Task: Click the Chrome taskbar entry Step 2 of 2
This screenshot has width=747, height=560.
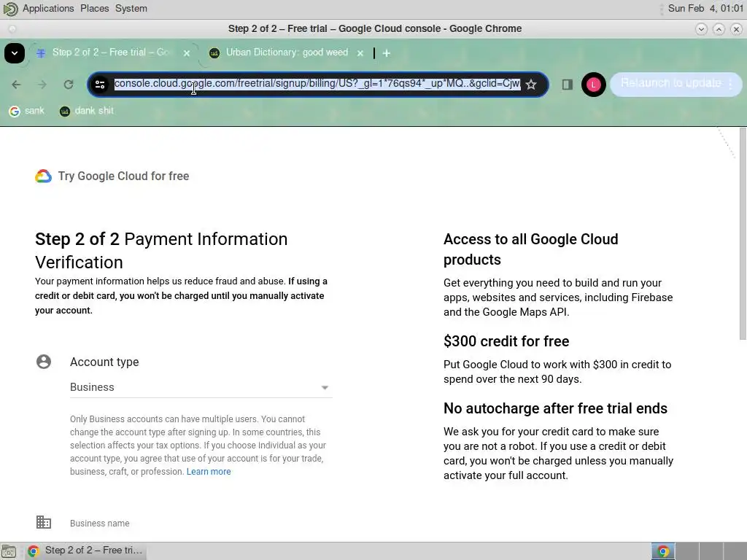Action: [86, 551]
